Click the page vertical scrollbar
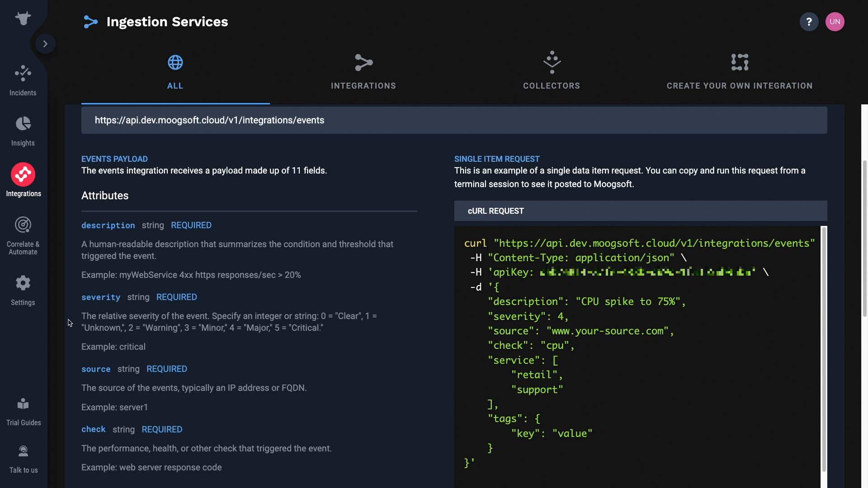This screenshot has height=488, width=868. coord(864,239)
